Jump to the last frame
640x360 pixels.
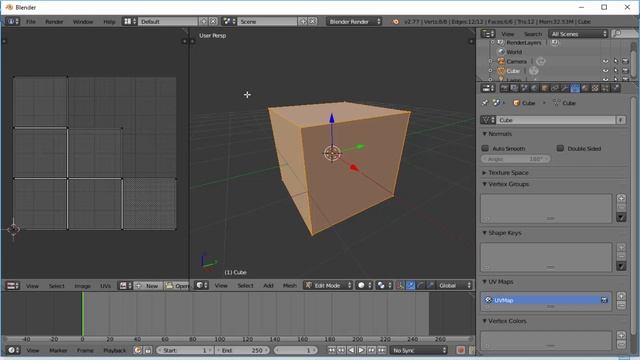(382, 350)
